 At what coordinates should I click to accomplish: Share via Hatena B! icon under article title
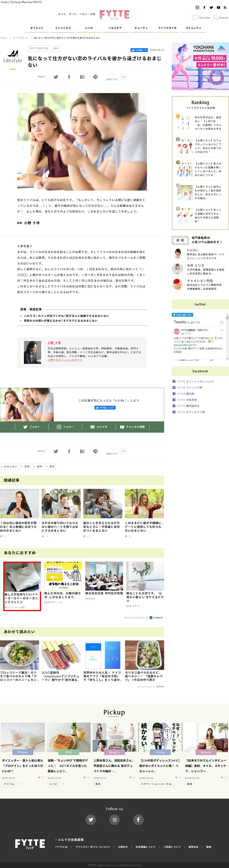pyautogui.click(x=82, y=77)
